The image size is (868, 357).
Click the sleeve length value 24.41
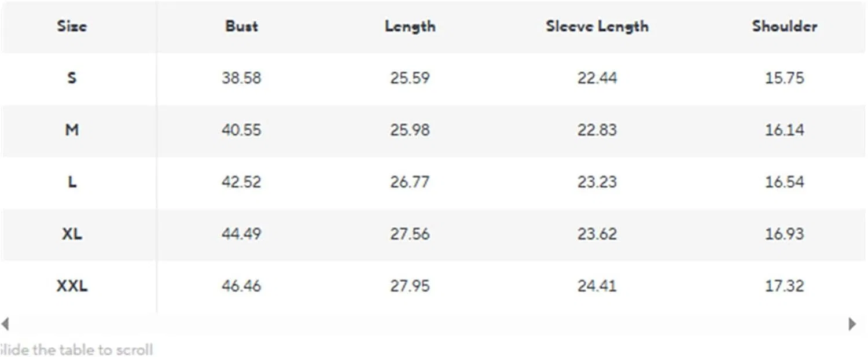click(597, 286)
